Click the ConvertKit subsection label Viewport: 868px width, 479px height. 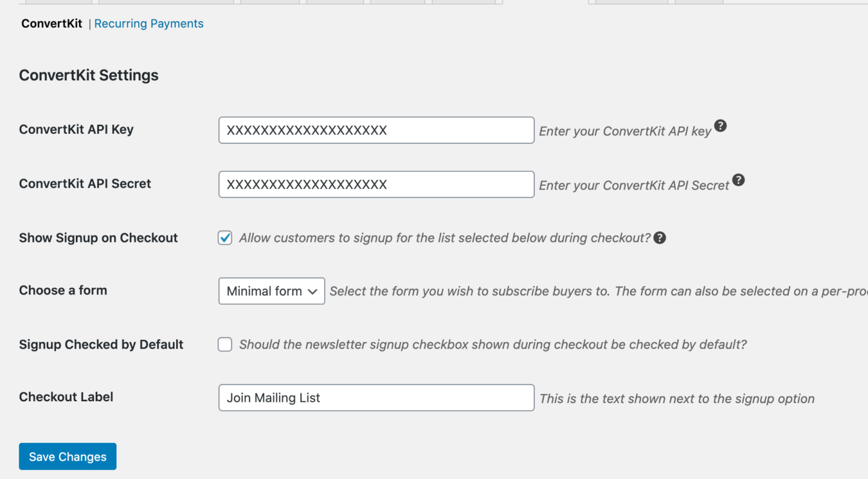[51, 23]
